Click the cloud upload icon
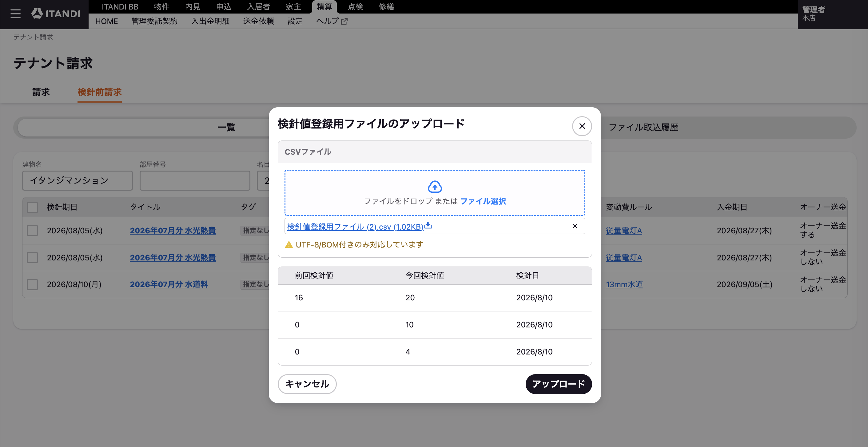 pos(435,187)
